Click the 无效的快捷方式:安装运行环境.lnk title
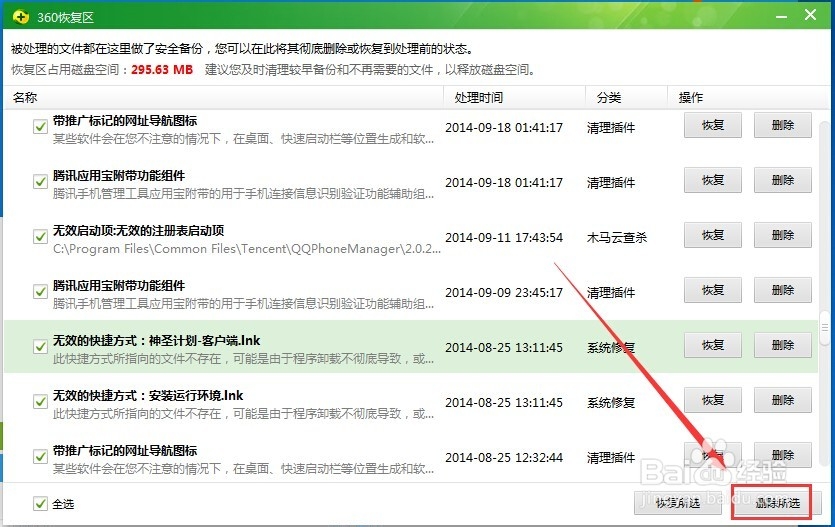The width and height of the screenshot is (835, 527). (x=148, y=396)
